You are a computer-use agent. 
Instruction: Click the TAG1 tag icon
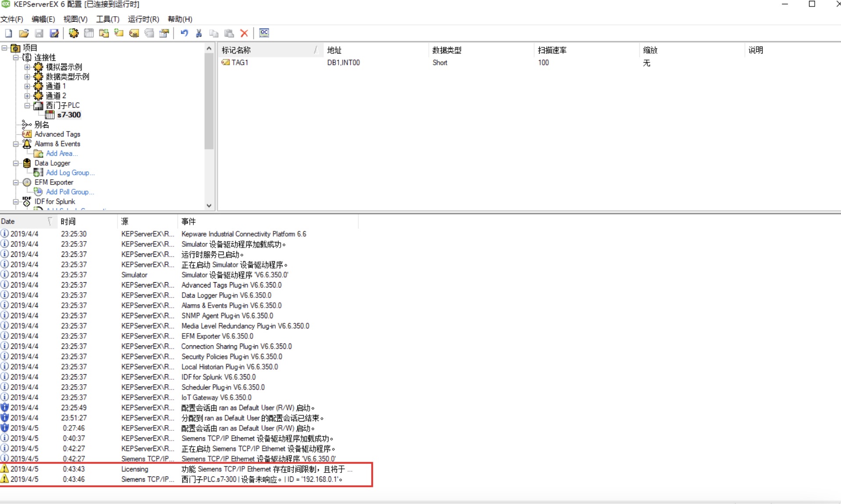(225, 62)
